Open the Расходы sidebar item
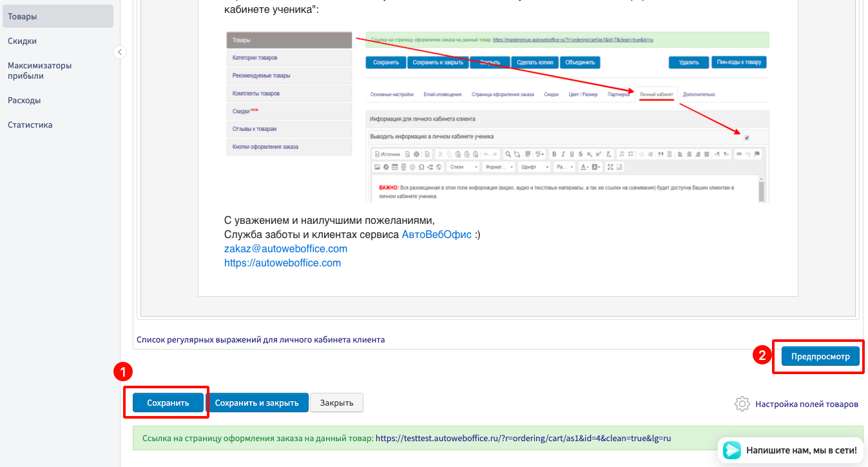The image size is (868, 467). (x=24, y=101)
